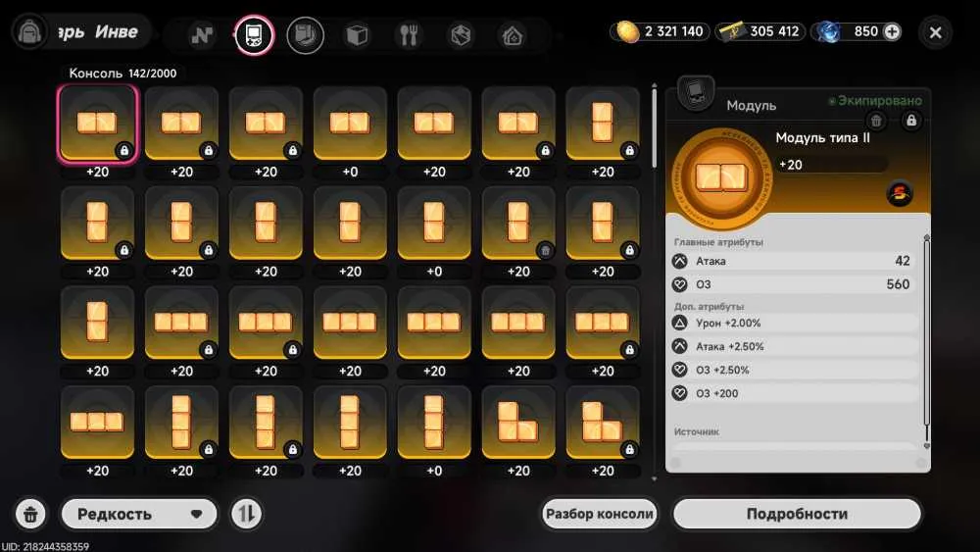980x552 pixels.
Task: Click the blue crystal currency icon
Action: 828,31
